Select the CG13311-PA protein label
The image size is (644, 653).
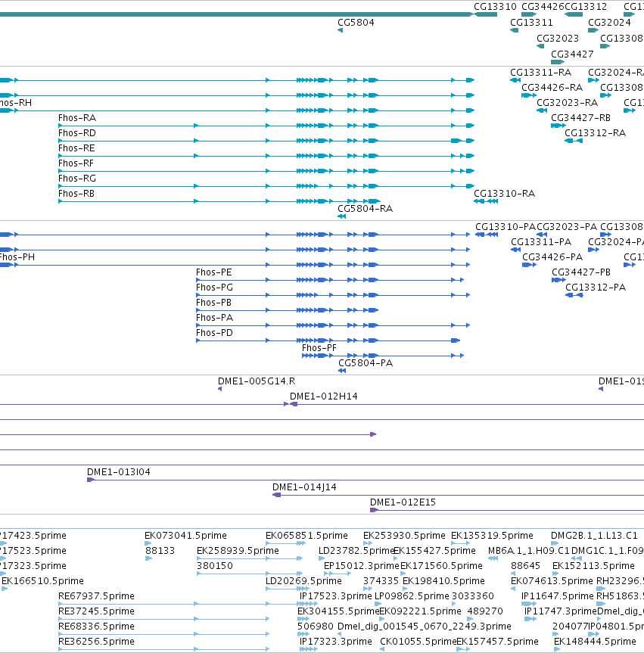[540, 242]
